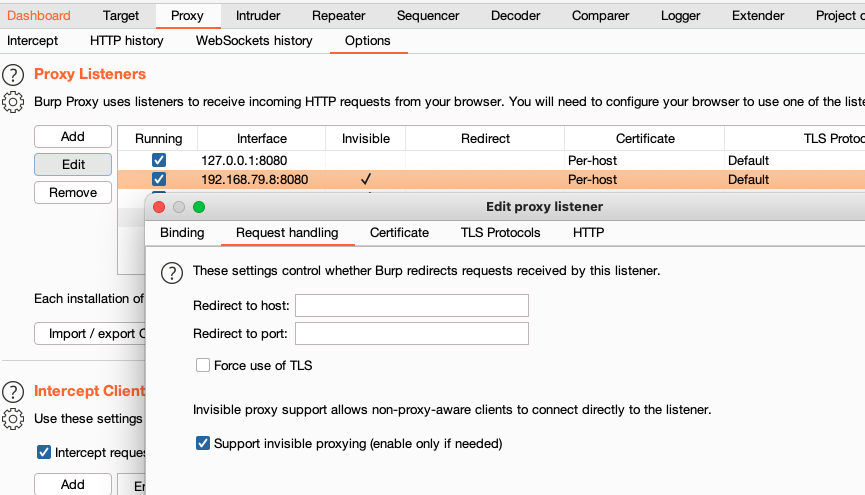Open the Proxy Listeners settings gear icon
The width and height of the screenshot is (865, 495).
(13, 102)
